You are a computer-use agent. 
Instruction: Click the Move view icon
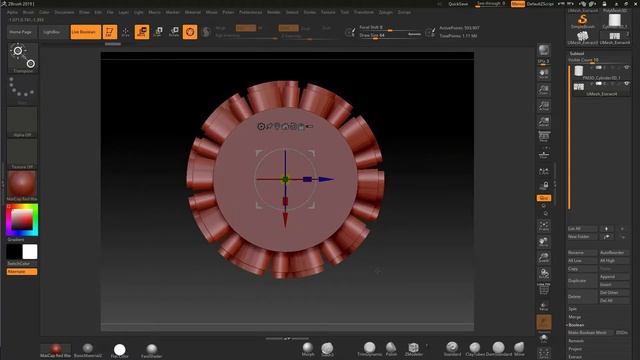(544, 242)
